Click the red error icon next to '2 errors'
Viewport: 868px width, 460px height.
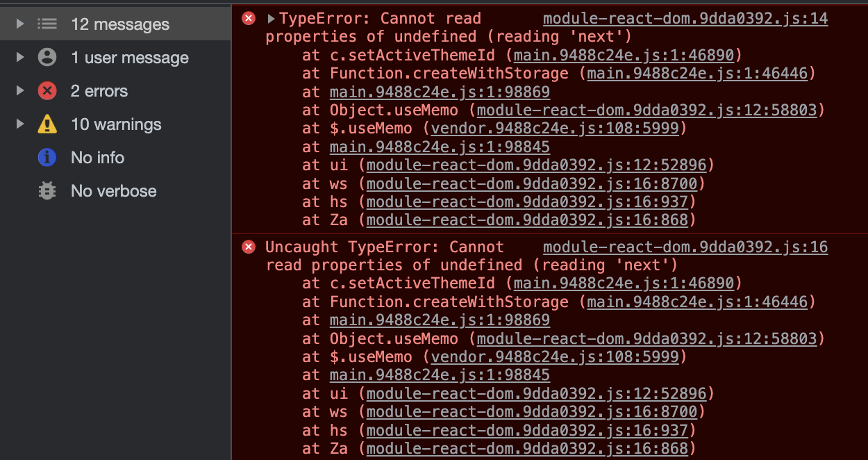pyautogui.click(x=46, y=90)
